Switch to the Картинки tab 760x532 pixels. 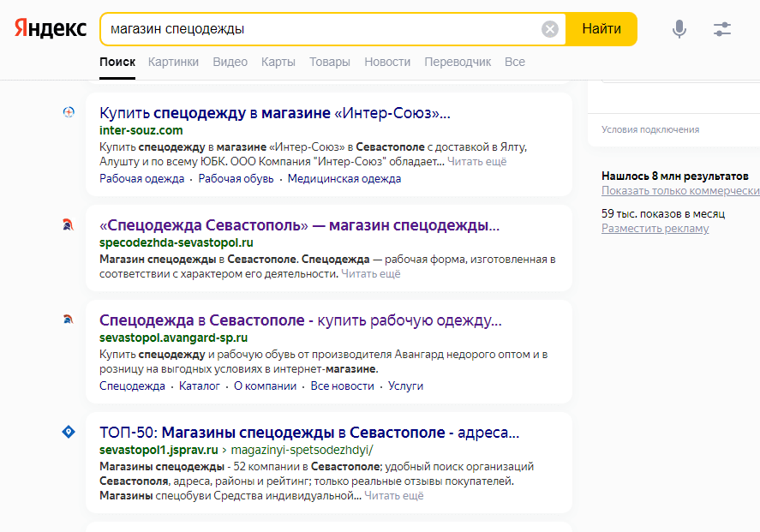tap(173, 62)
